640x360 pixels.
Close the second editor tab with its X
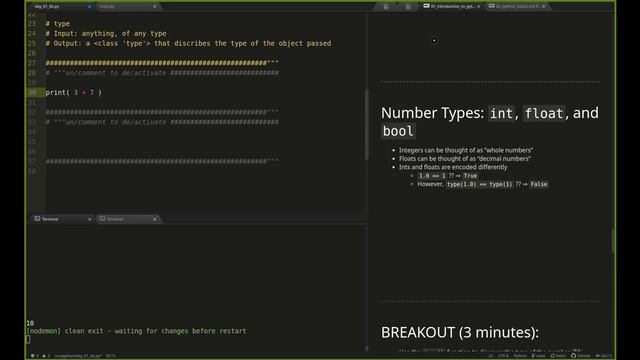click(154, 7)
